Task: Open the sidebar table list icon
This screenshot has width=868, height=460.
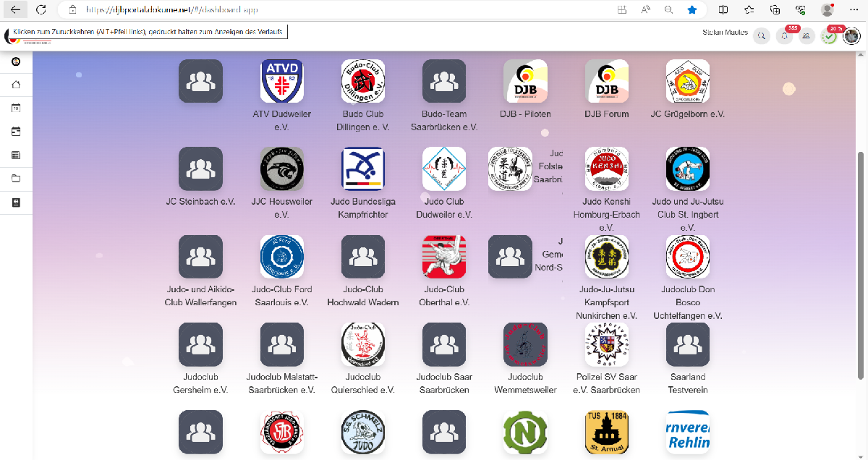Action: [x=16, y=156]
